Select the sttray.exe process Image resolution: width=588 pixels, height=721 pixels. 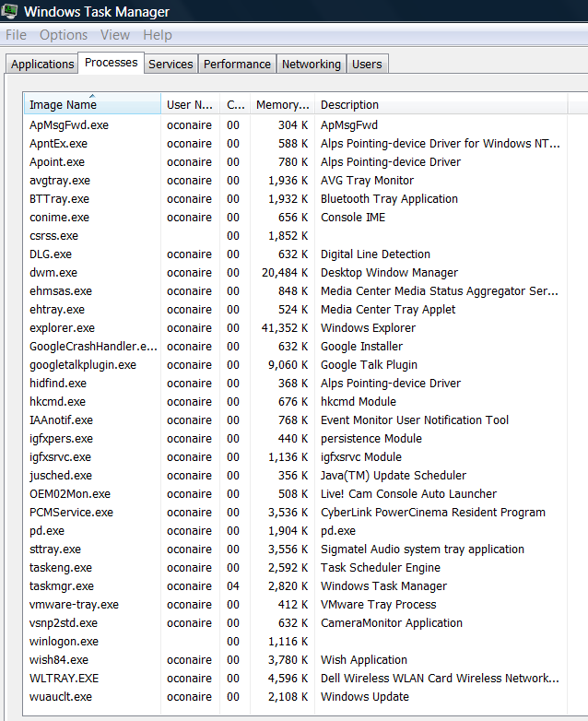click(x=295, y=549)
